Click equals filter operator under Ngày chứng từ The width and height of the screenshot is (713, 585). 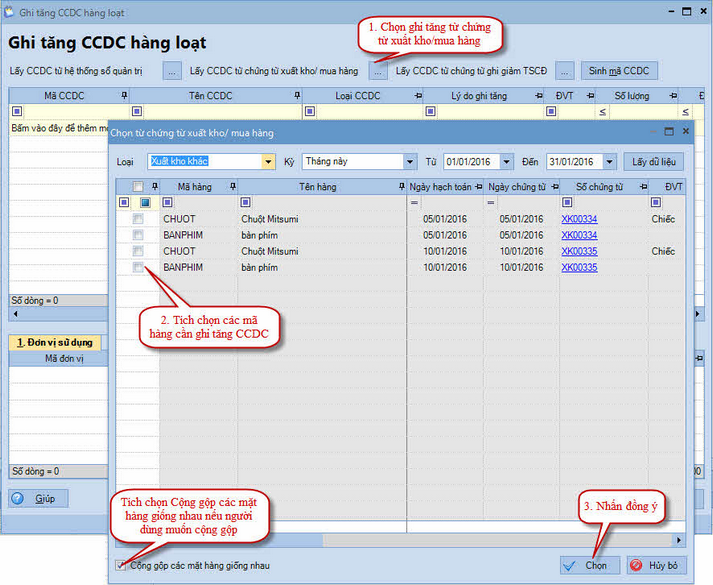pos(491,202)
